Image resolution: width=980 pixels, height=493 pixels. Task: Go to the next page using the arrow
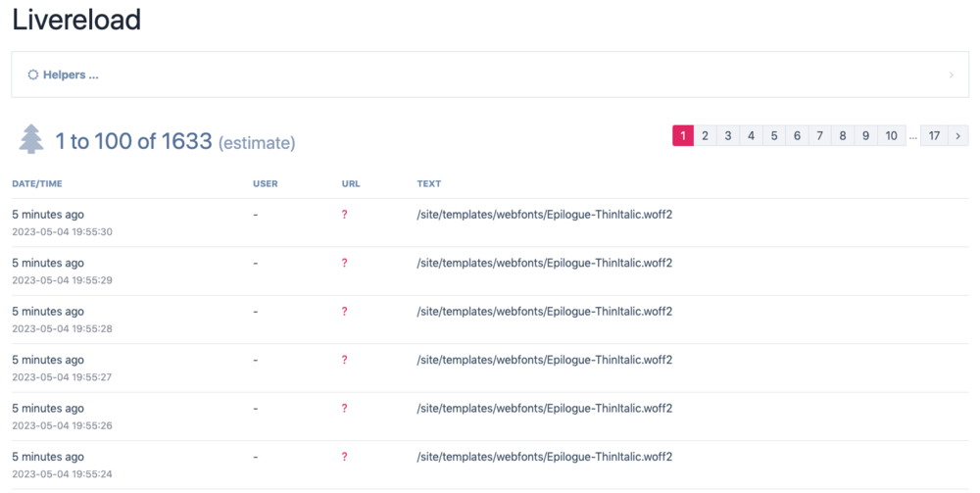click(x=957, y=136)
